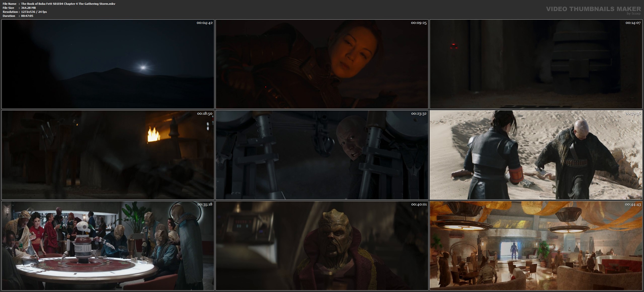
Task: Select the cantina interior thumbnail at 00:44:43
Action: [x=536, y=245]
